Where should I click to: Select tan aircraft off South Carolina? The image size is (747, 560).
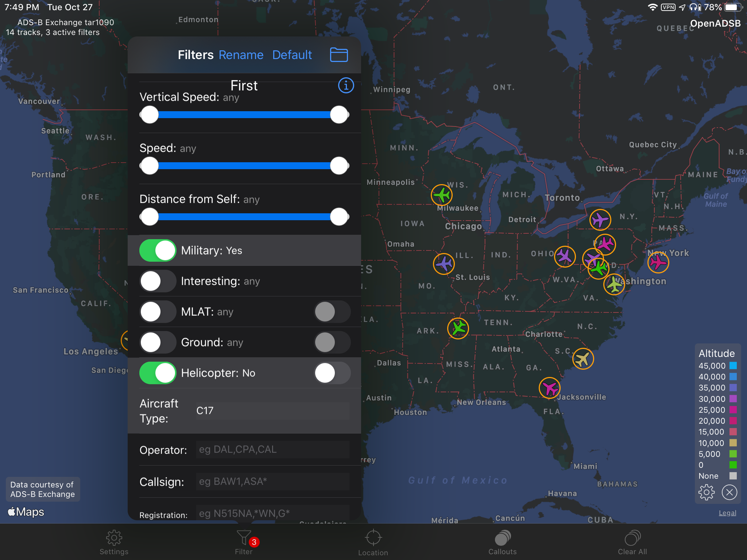[x=583, y=359]
